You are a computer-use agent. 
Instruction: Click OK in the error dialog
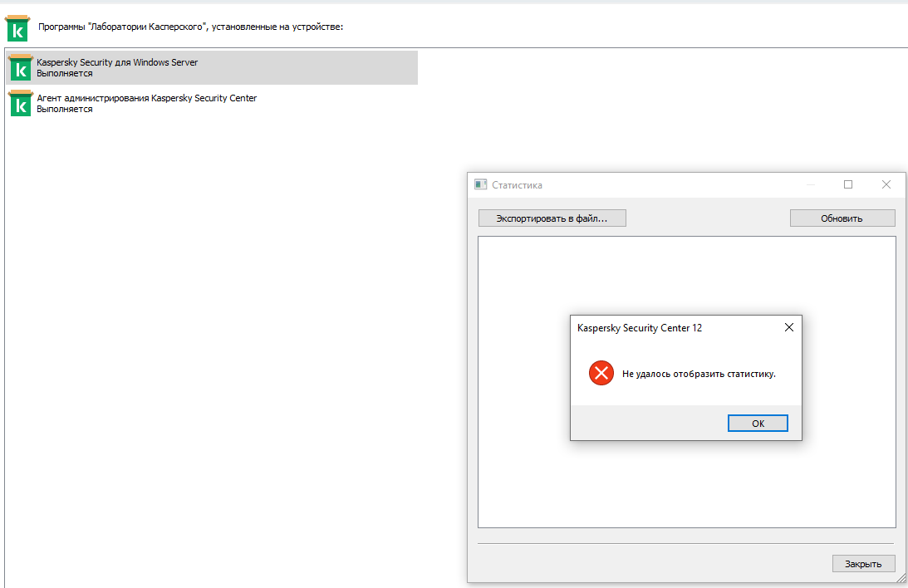[758, 423]
